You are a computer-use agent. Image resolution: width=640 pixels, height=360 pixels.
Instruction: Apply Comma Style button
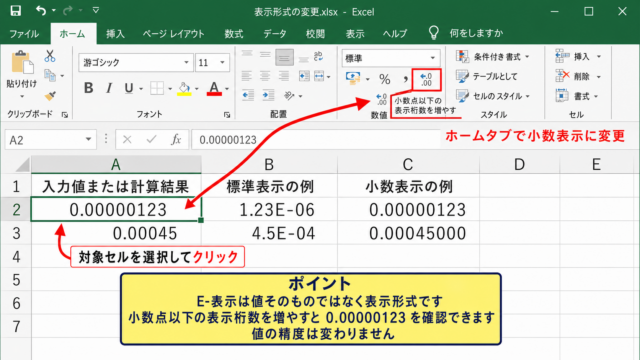(x=405, y=79)
